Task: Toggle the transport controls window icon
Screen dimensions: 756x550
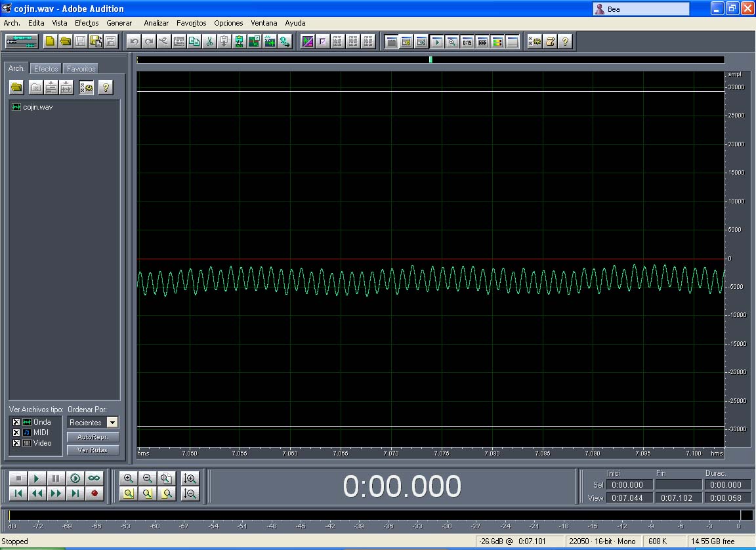Action: click(437, 42)
